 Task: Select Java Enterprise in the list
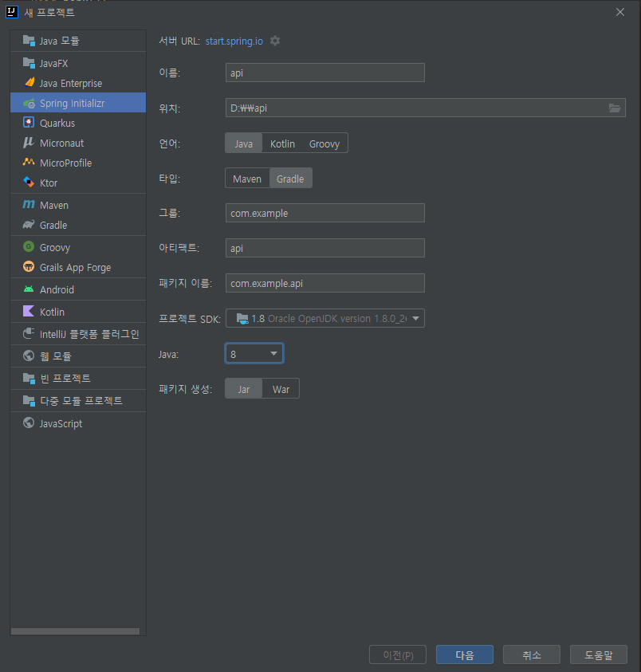pos(78,83)
